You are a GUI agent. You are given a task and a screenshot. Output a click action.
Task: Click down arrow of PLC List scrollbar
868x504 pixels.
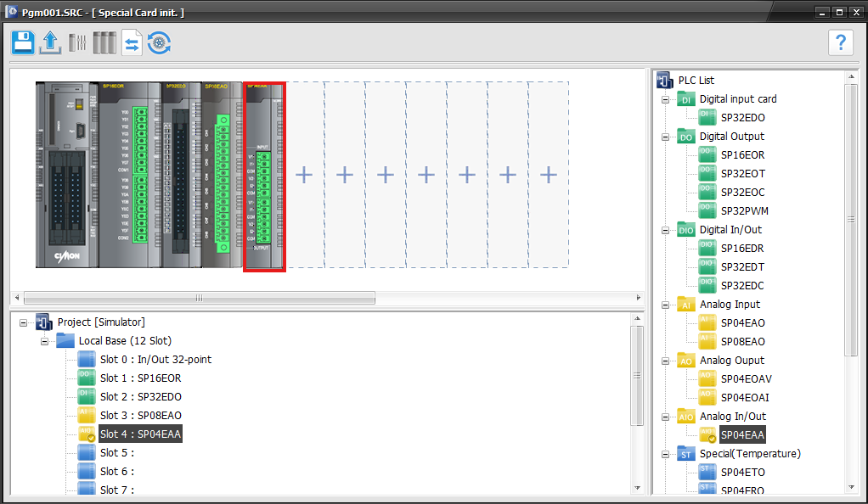click(851, 487)
